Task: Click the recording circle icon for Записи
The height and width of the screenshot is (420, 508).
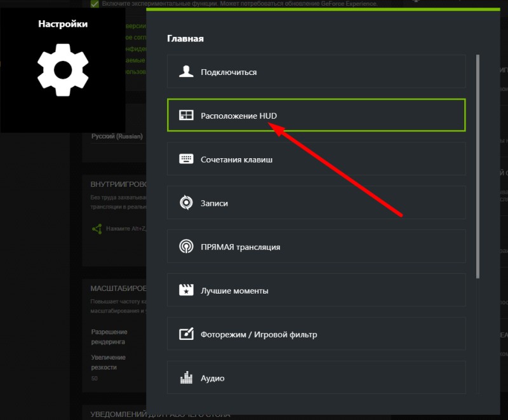Action: click(186, 203)
